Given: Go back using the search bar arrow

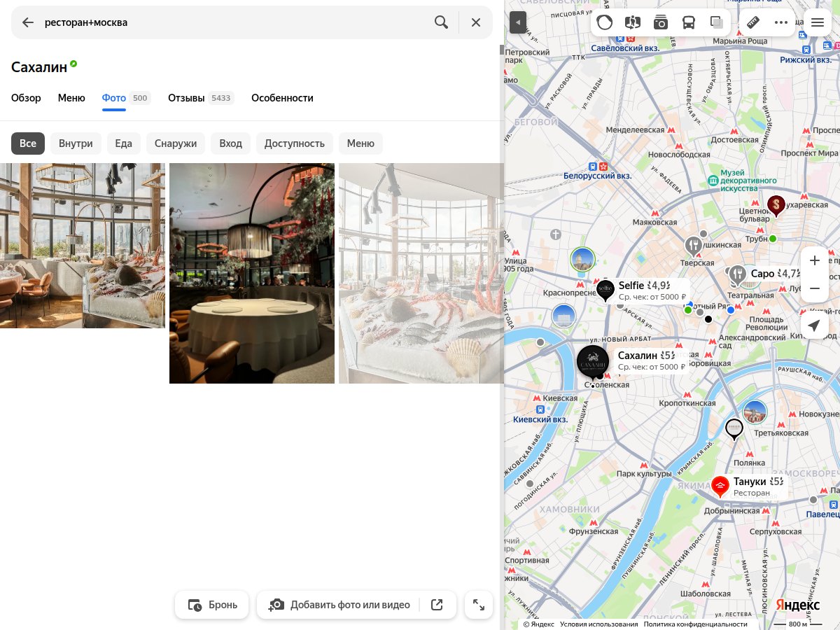Looking at the screenshot, I should 28,22.
